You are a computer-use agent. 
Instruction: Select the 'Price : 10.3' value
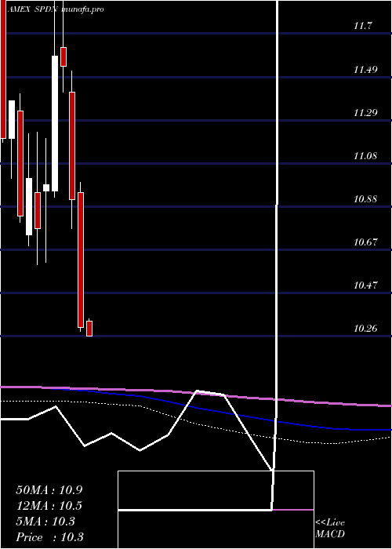[49, 536]
